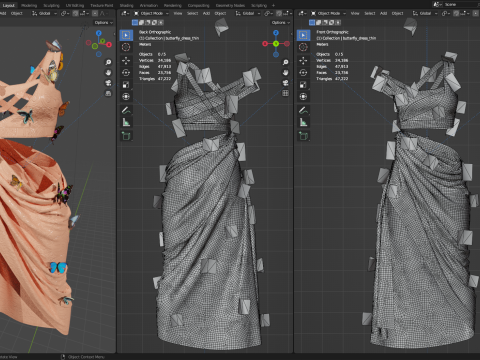Enable first select mode button in middle viewport
Screen dimensions: 480x360
(x=135, y=22)
